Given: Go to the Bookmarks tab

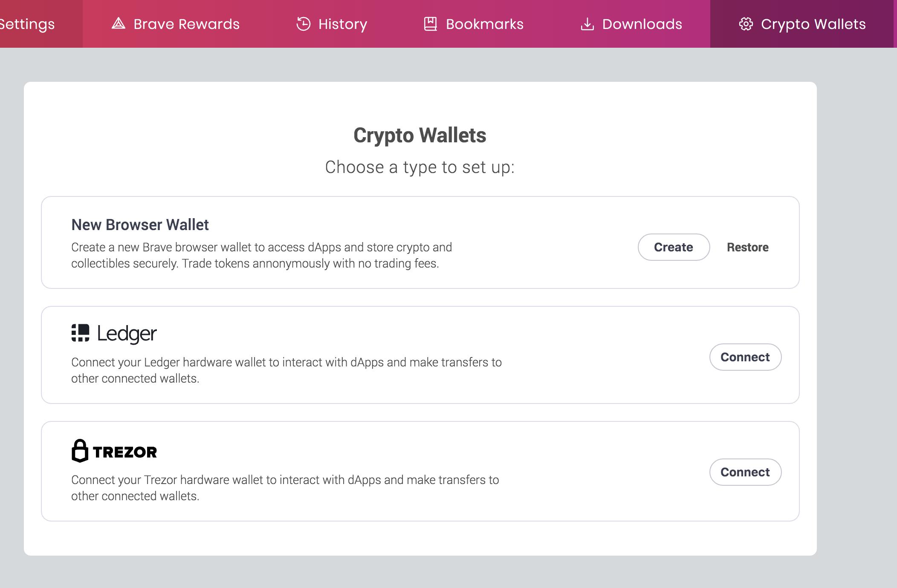Looking at the screenshot, I should click(x=484, y=24).
